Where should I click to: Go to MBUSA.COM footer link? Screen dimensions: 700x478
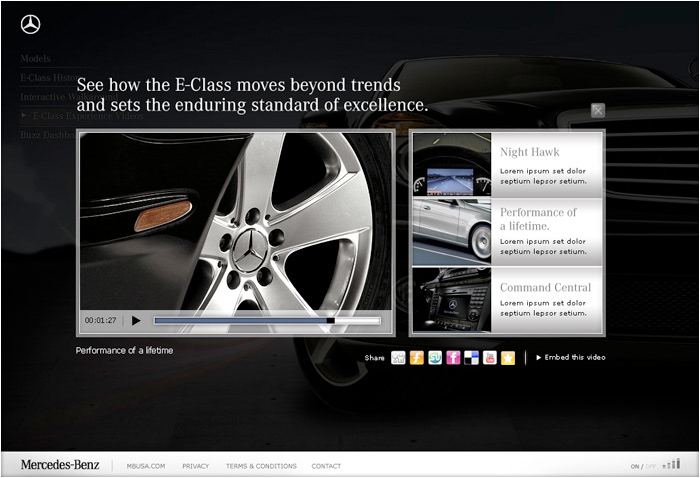point(146,466)
